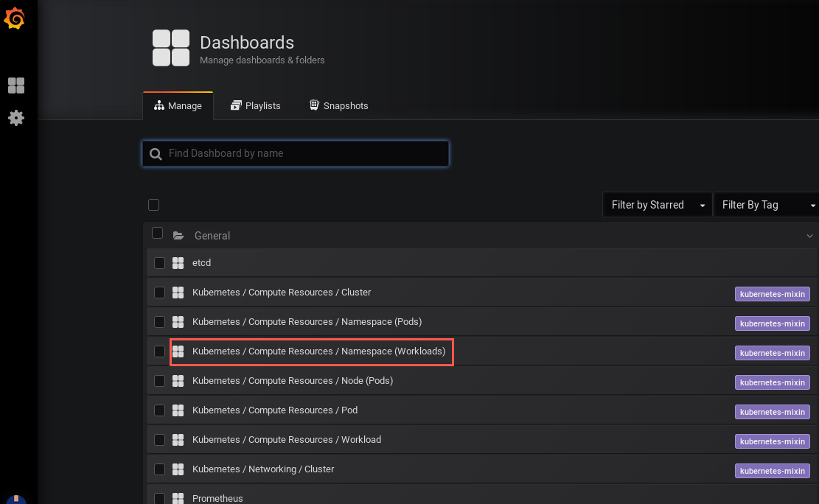
Task: Click kubernetes-mixin tag on Node (Pods) row
Action: tap(773, 382)
